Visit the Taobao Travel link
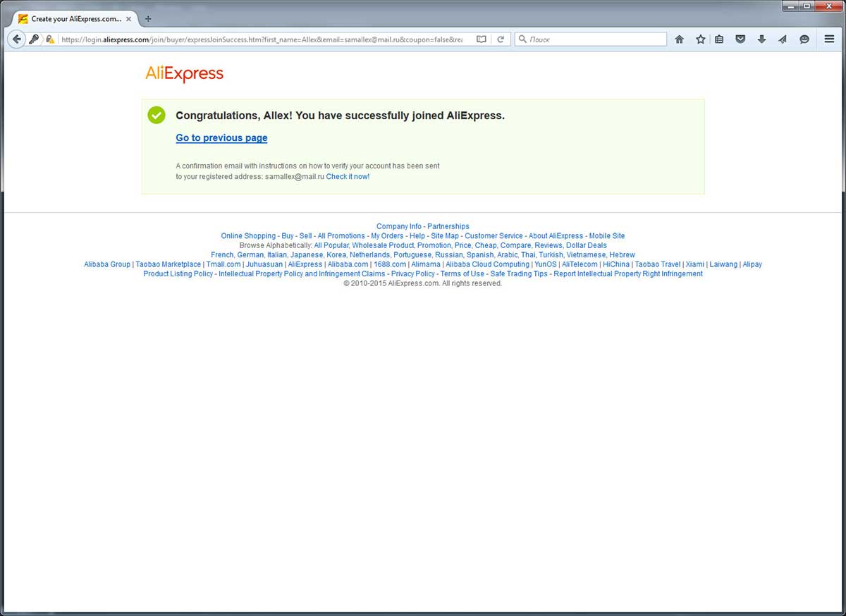The width and height of the screenshot is (846, 616). (658, 264)
